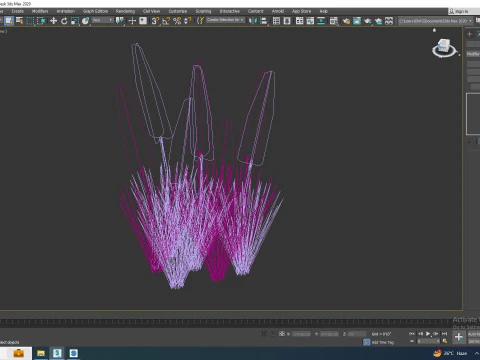
Task: Click Mirror tool icon
Action: click(253, 21)
